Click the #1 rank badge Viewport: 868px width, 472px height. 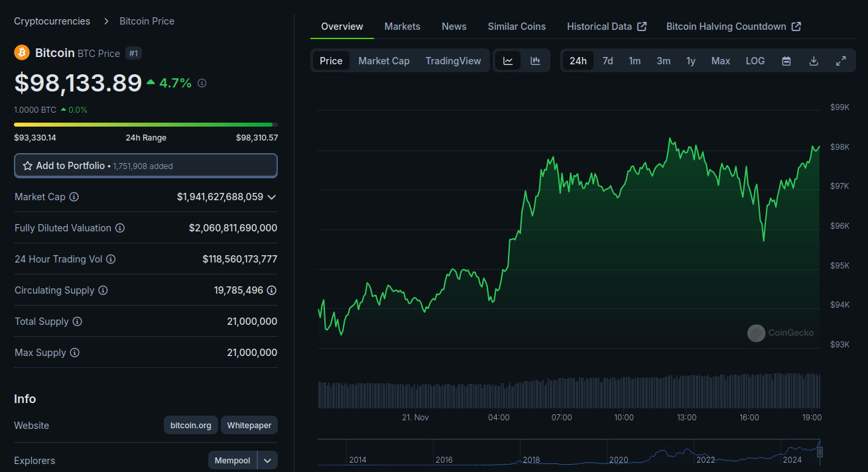pos(133,53)
